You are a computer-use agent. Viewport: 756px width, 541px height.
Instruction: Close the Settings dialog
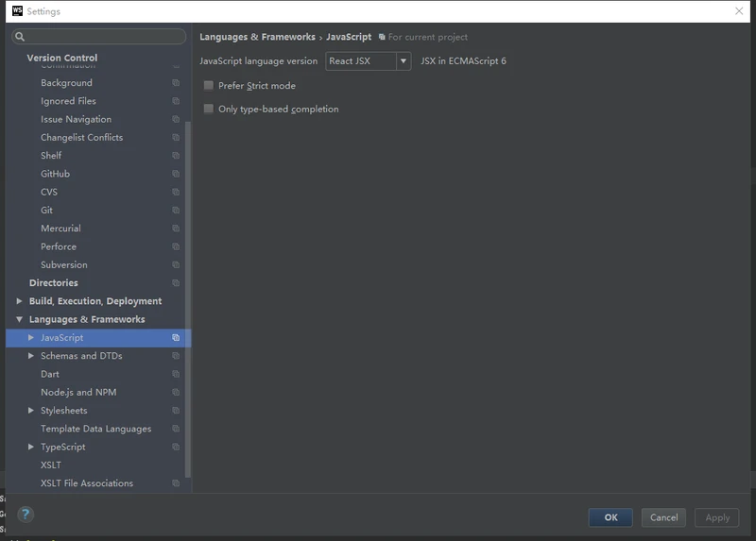[739, 11]
